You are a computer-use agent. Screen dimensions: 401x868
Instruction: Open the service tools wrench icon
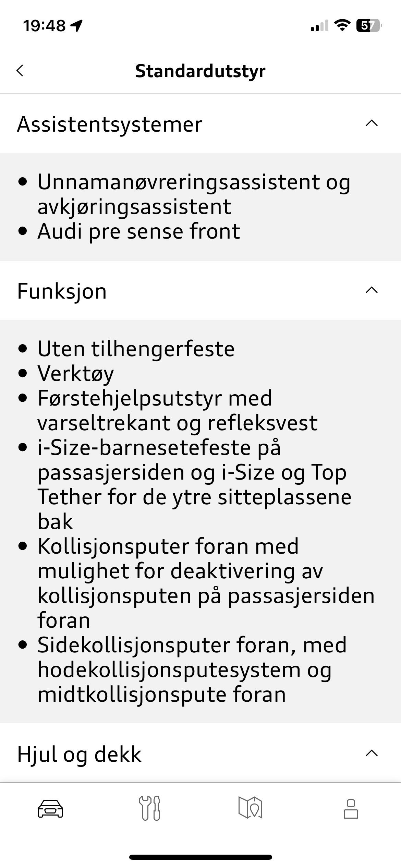click(149, 808)
